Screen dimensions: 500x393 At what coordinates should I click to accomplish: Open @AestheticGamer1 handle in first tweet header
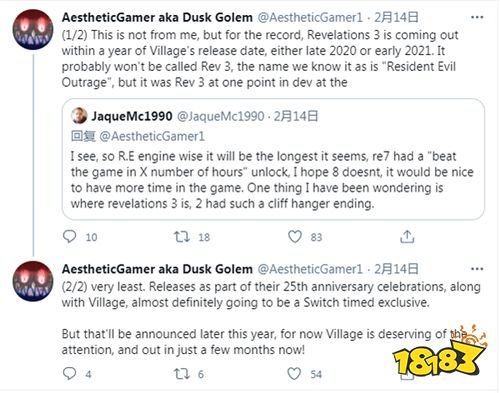(310, 17)
